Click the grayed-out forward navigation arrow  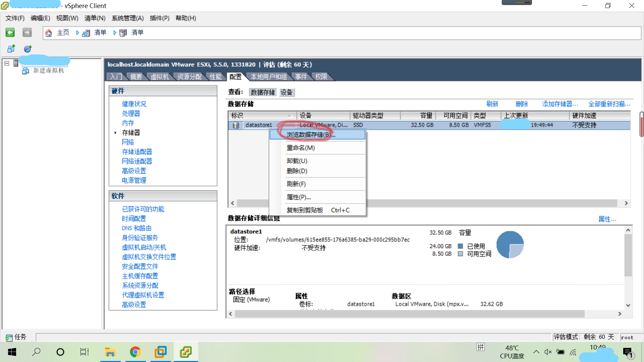pos(27,32)
